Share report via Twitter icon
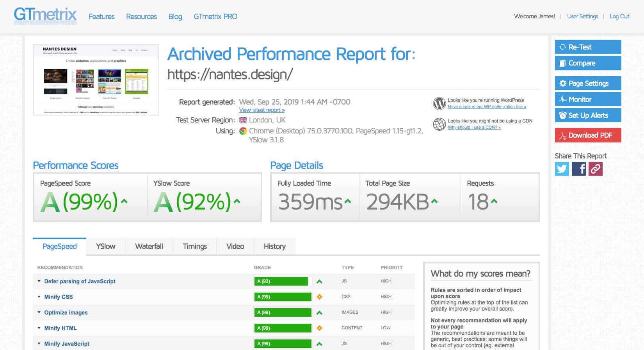 (x=562, y=169)
